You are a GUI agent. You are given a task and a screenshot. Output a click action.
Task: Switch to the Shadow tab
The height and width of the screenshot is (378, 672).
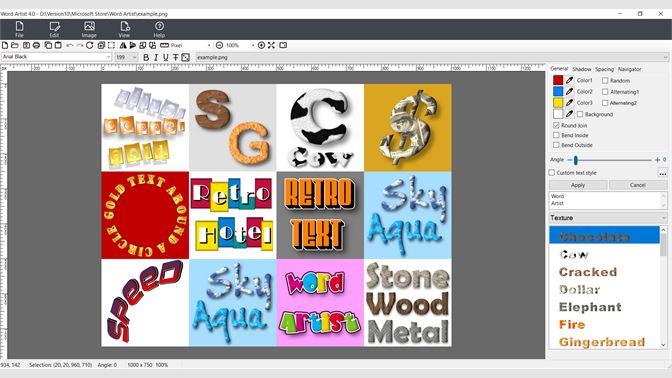pyautogui.click(x=582, y=69)
